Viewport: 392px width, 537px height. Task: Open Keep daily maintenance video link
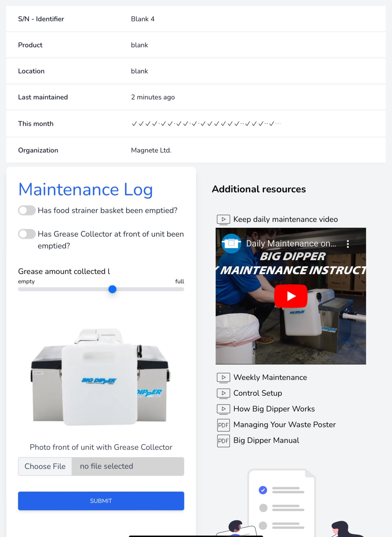(x=286, y=219)
